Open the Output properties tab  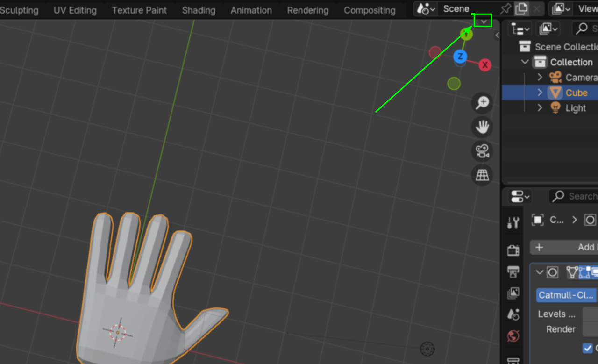tap(513, 271)
